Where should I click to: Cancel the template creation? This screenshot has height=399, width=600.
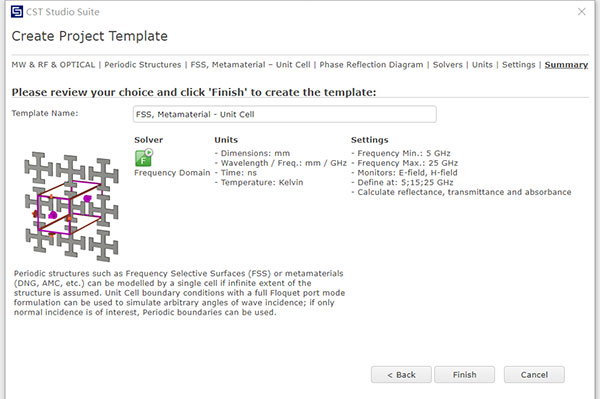534,375
